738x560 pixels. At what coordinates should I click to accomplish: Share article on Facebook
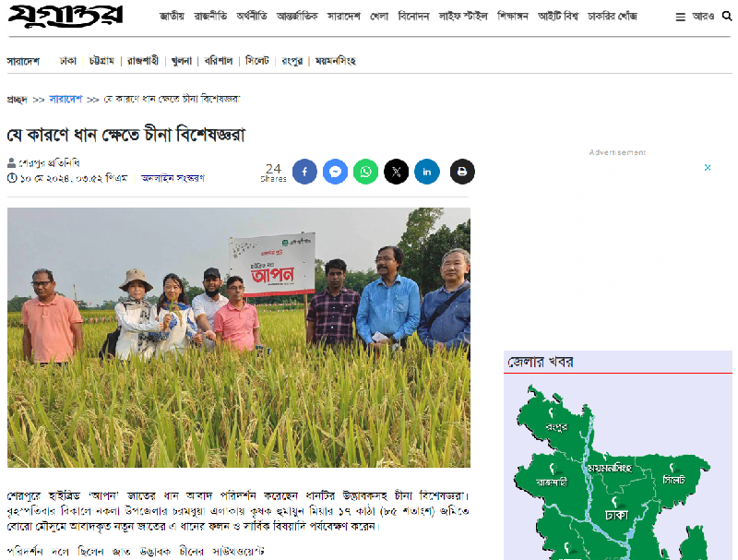(304, 172)
